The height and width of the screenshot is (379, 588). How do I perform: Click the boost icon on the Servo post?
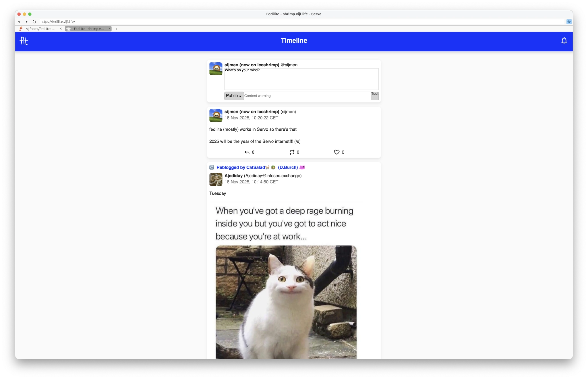tap(292, 152)
